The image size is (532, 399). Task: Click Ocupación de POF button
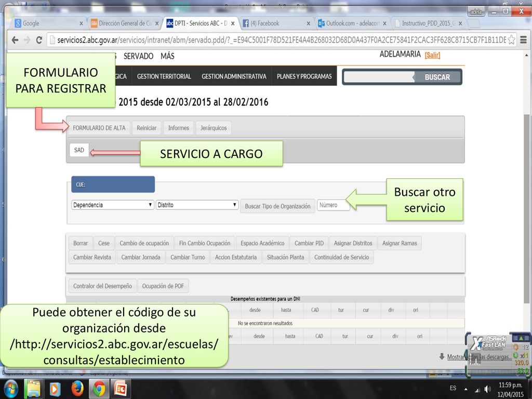(163, 286)
